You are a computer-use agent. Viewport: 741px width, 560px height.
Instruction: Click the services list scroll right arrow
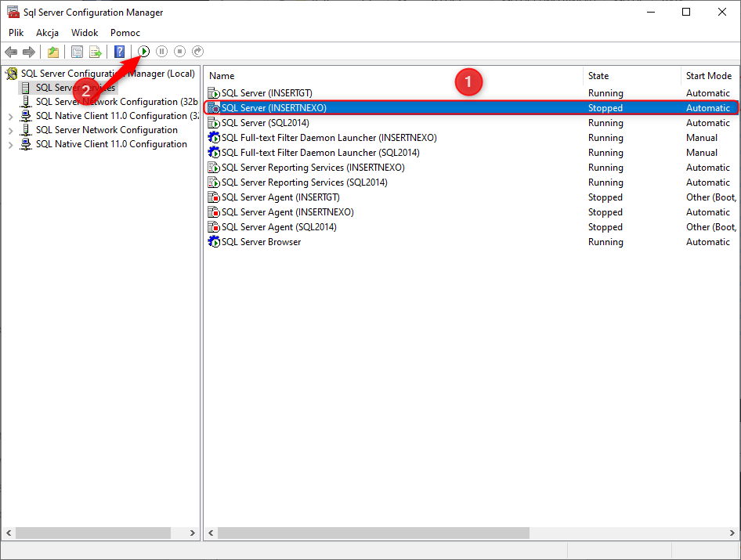pyautogui.click(x=732, y=533)
